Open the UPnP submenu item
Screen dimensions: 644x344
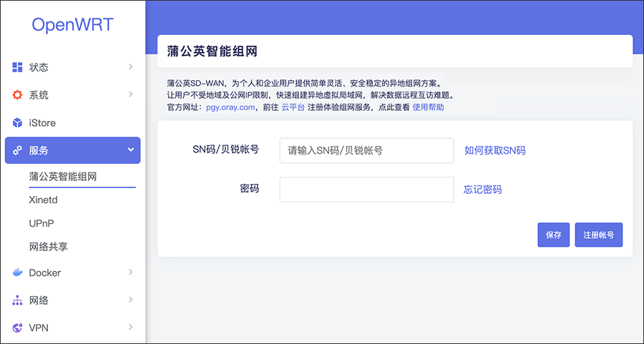(x=42, y=223)
